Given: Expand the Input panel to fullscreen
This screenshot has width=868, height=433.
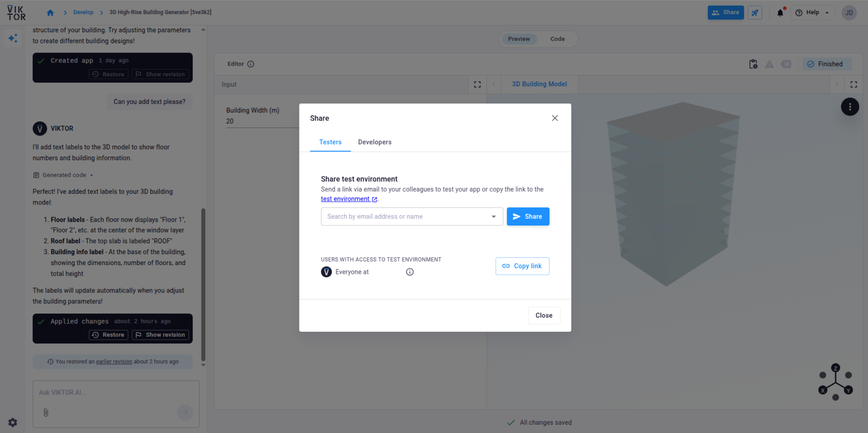Looking at the screenshot, I should click(477, 84).
